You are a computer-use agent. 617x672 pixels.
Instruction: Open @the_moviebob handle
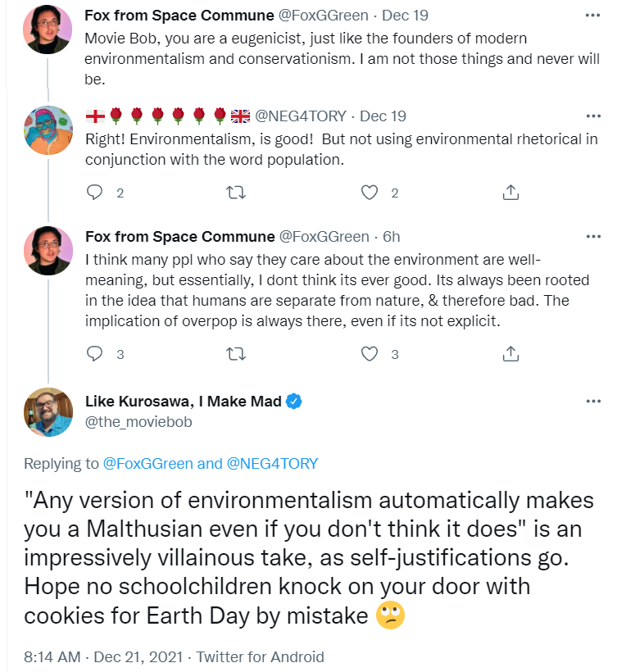pyautogui.click(x=138, y=422)
